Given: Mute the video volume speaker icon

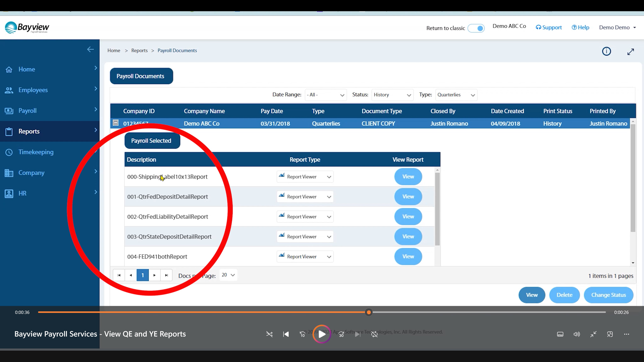Looking at the screenshot, I should point(577,334).
